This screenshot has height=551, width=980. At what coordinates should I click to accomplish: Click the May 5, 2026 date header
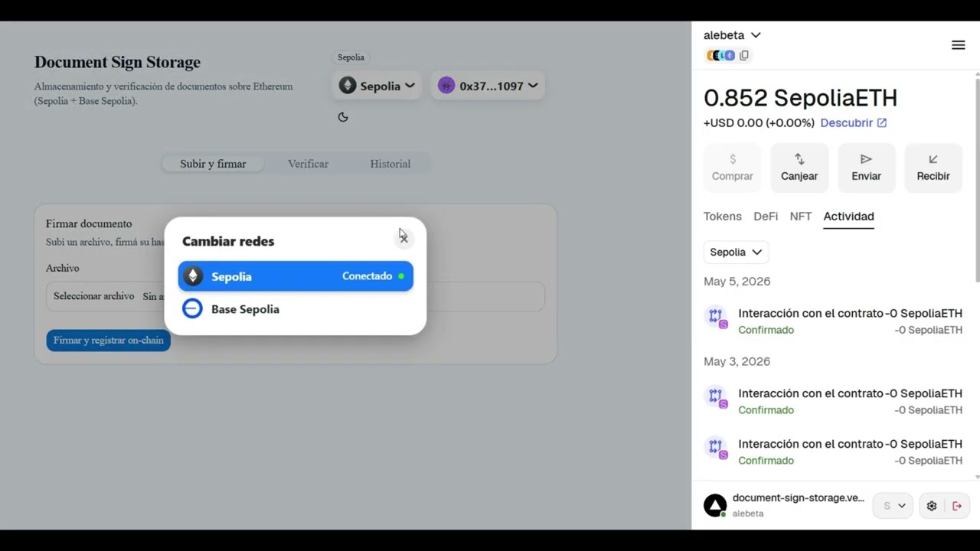[737, 282]
